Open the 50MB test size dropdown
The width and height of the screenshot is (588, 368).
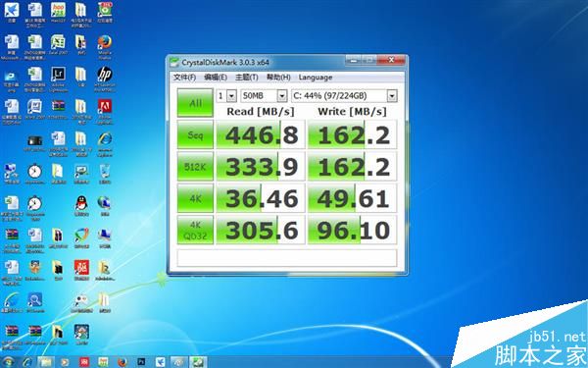click(264, 96)
